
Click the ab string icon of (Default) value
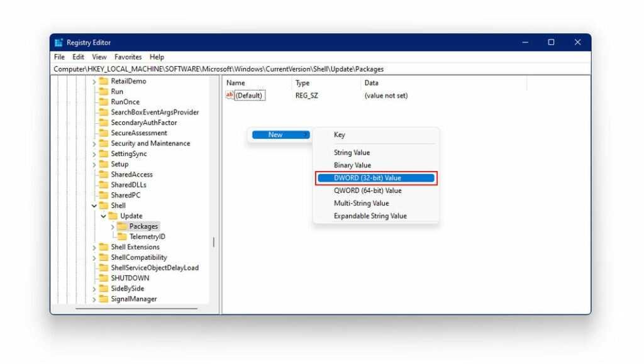pyautogui.click(x=230, y=95)
